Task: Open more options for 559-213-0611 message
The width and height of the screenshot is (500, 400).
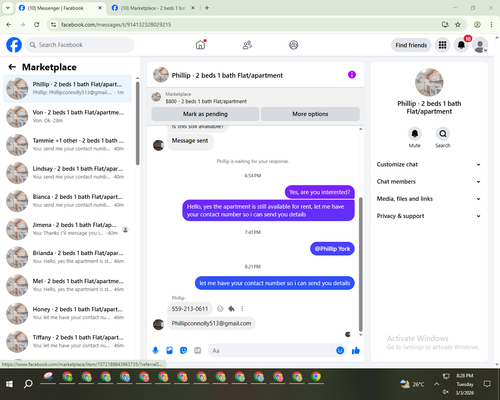Action: click(x=242, y=309)
